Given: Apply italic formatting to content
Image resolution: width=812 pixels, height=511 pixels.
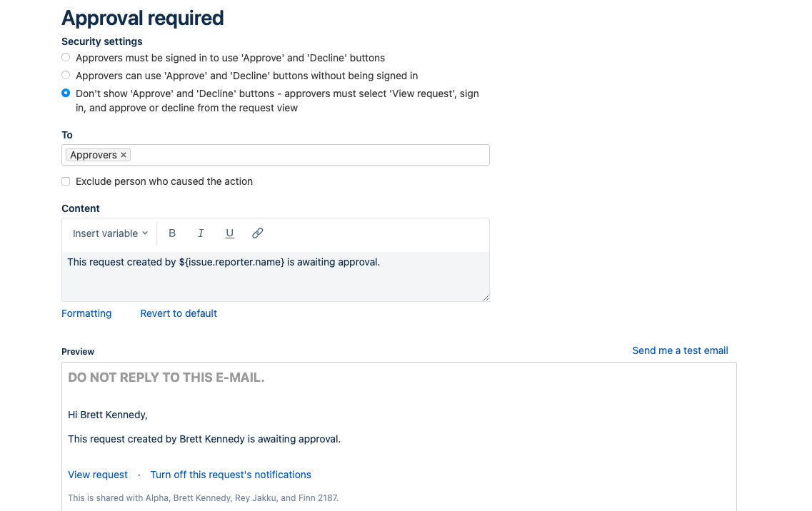Looking at the screenshot, I should 201,233.
